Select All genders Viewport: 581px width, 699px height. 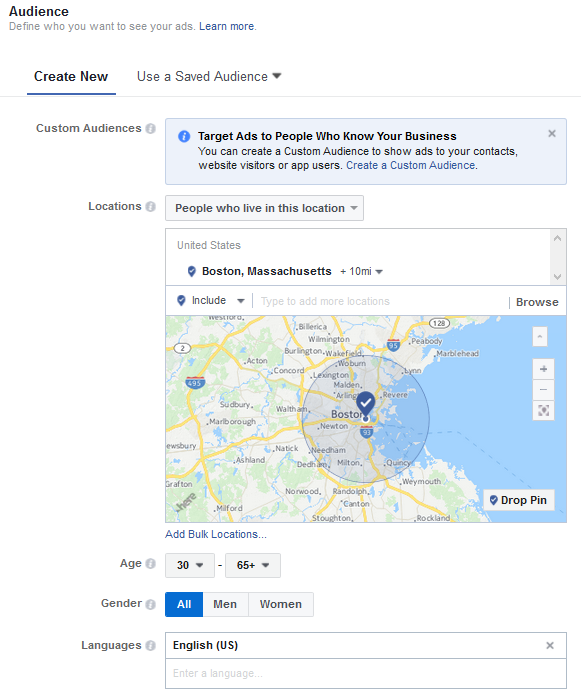point(184,604)
